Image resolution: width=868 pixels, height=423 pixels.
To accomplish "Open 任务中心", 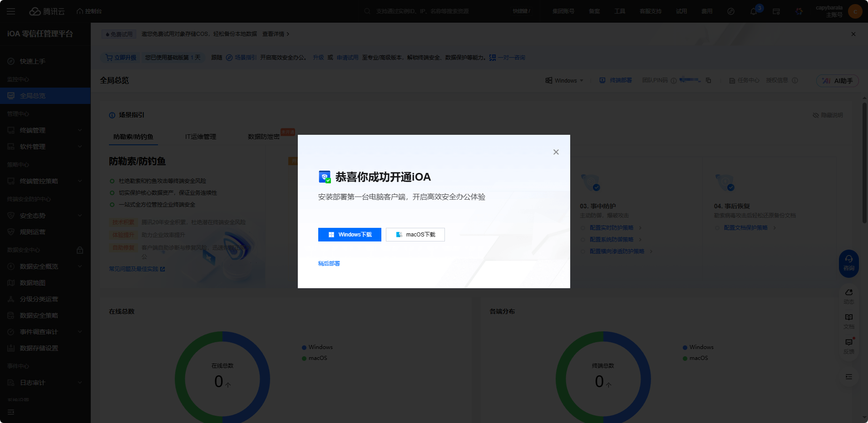I will [745, 80].
